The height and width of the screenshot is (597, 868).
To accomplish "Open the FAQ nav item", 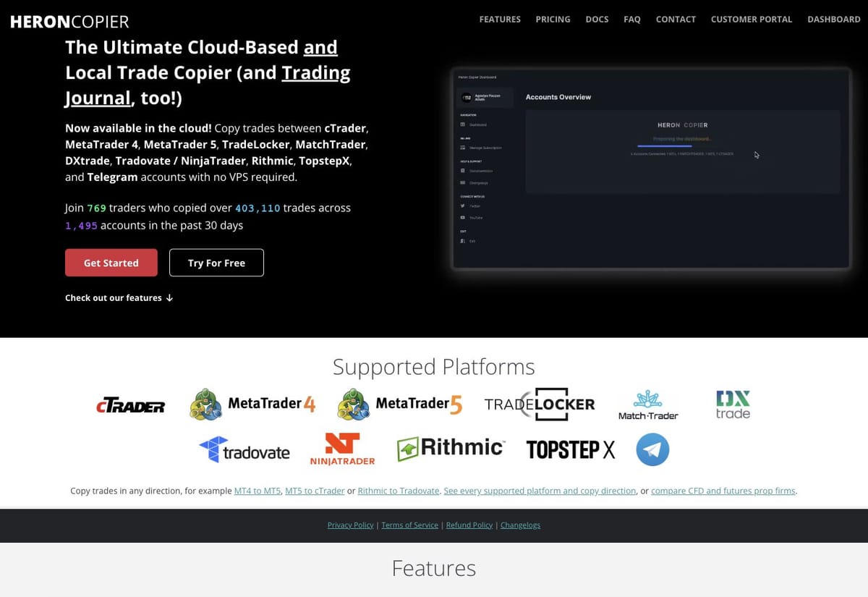I will [632, 20].
